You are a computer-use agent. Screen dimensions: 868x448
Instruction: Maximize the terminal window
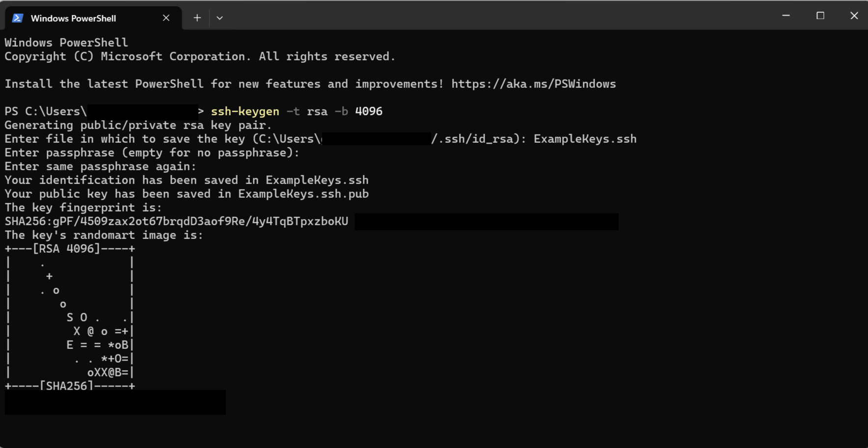820,16
